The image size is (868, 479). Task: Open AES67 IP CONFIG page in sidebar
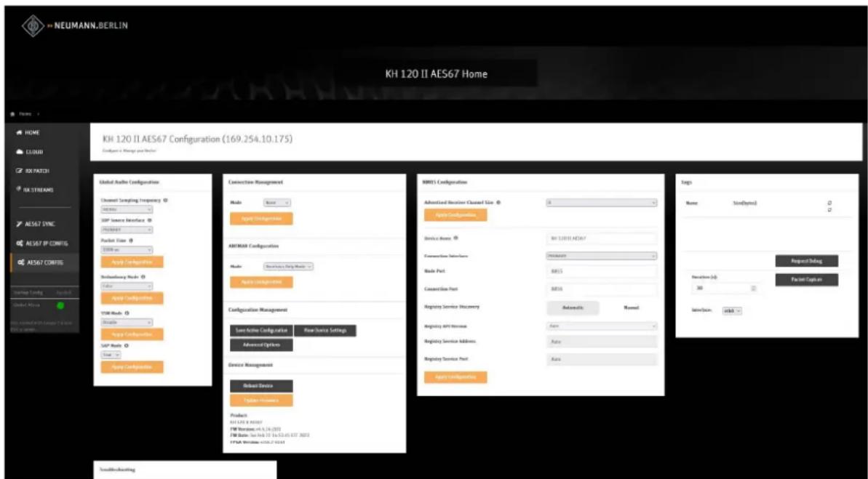(42, 243)
